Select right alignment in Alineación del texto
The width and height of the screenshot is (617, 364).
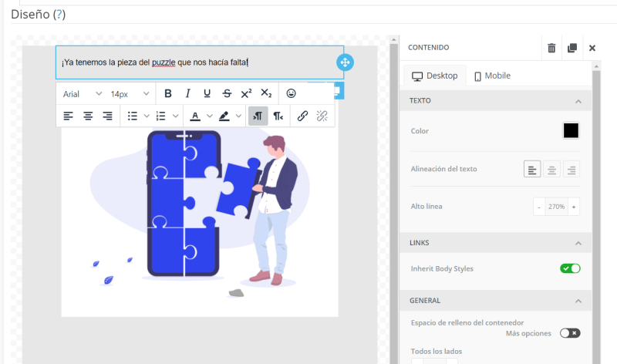click(571, 169)
